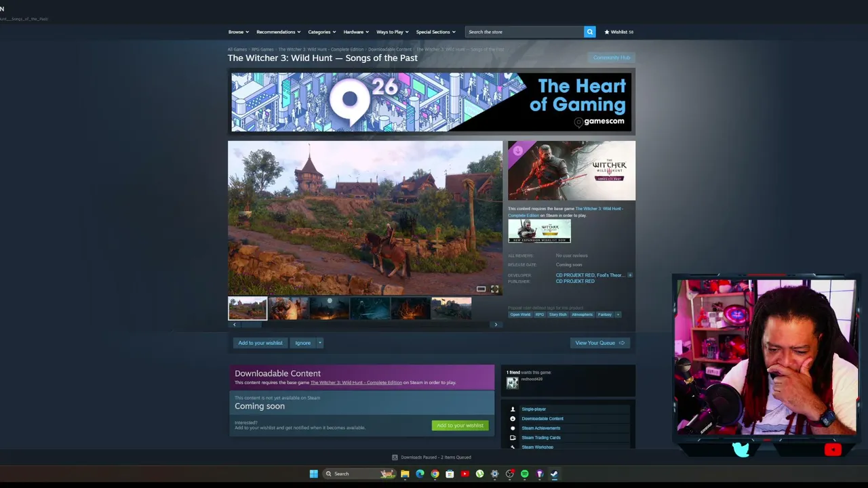Enter fullscreen for the screenshot viewer

(494, 289)
